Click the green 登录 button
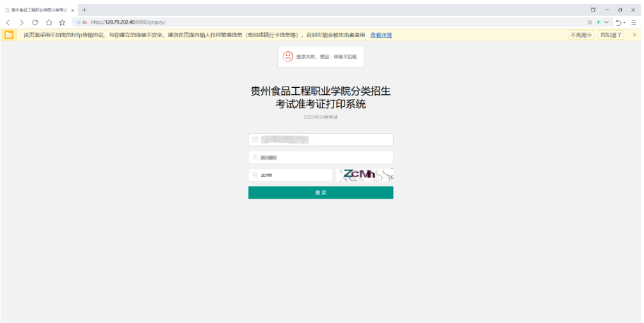The image size is (644, 323). coord(321,192)
